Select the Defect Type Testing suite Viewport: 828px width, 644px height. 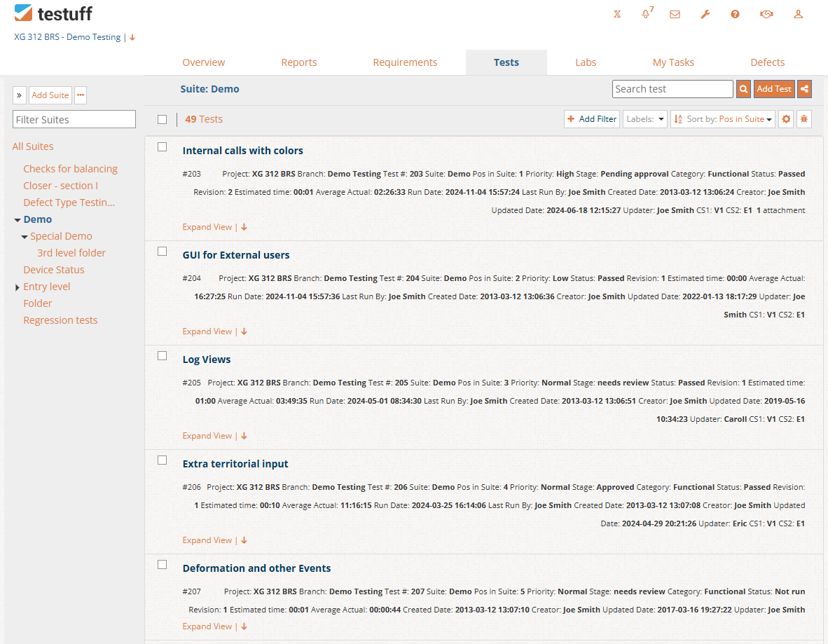[x=69, y=203]
